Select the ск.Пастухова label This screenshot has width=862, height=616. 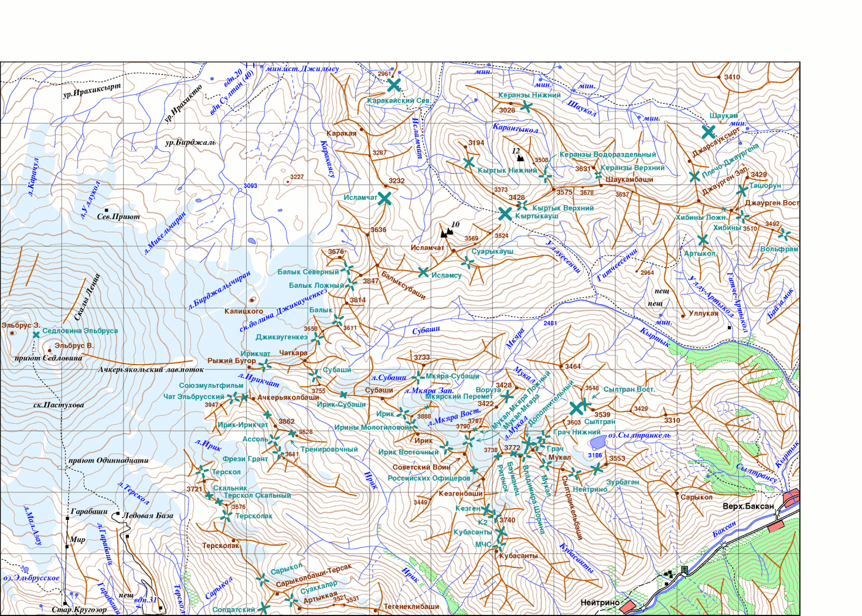click(x=59, y=405)
